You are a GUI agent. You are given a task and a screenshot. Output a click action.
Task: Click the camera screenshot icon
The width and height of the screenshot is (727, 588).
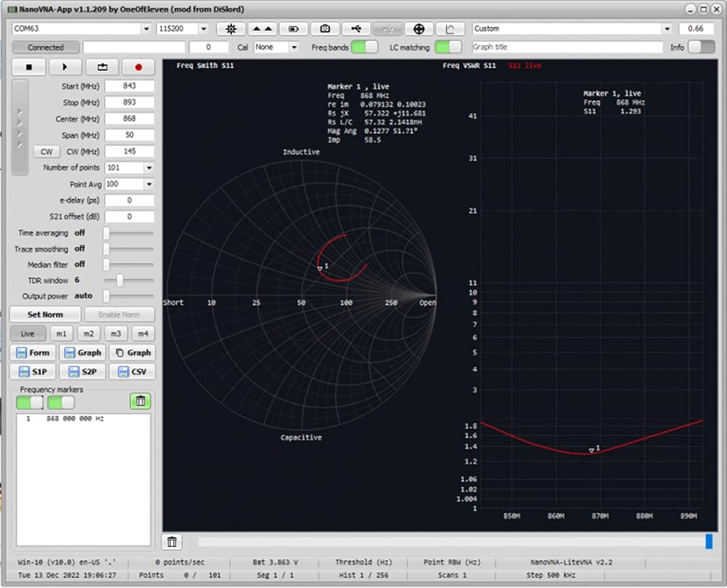(325, 29)
